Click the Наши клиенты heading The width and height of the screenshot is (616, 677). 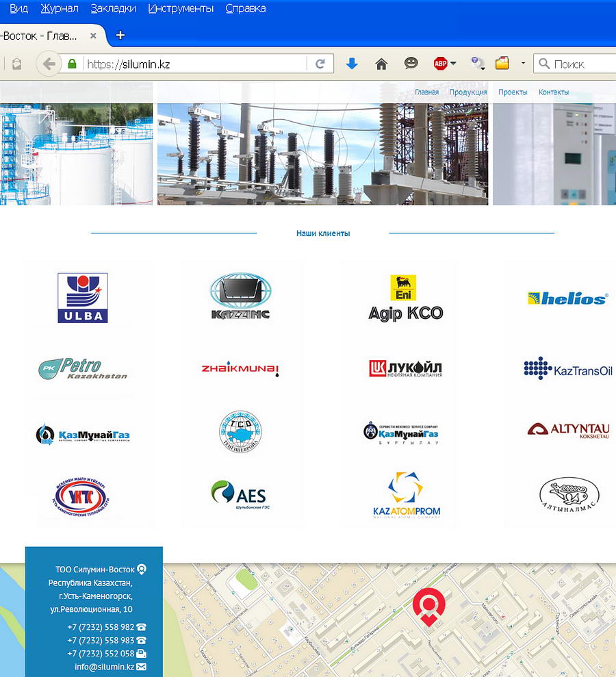(x=323, y=233)
